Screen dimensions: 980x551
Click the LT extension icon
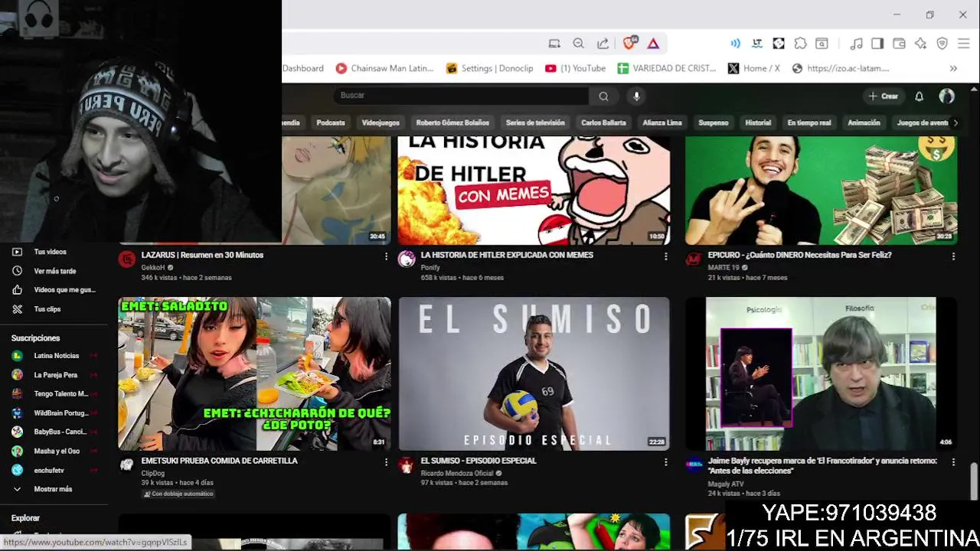coord(757,44)
